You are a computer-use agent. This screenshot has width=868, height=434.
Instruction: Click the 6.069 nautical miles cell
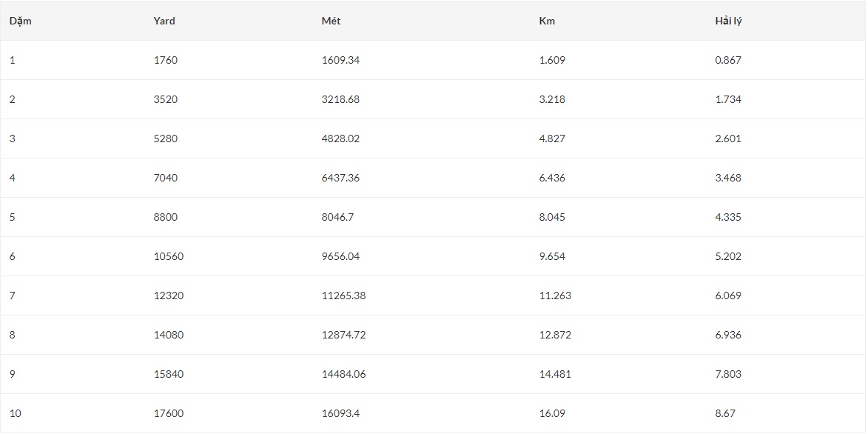click(x=728, y=296)
